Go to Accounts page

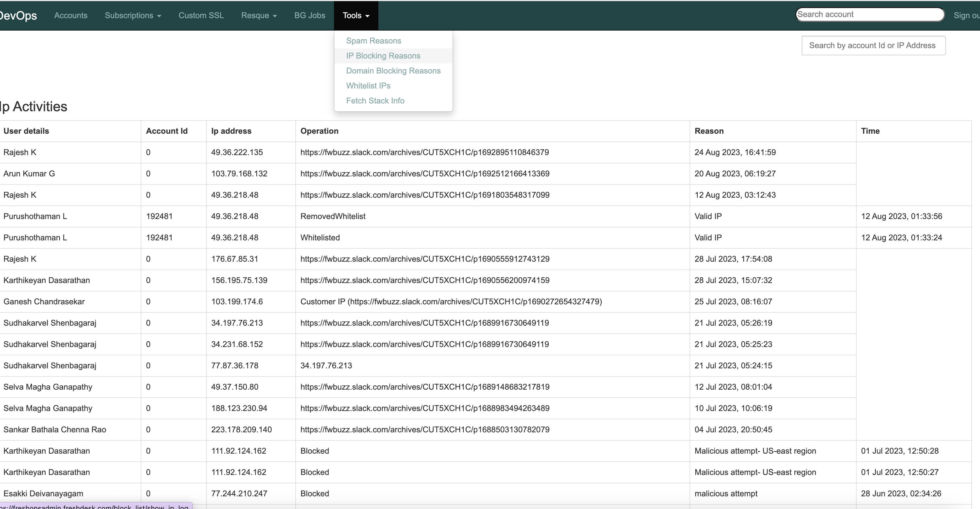click(71, 16)
